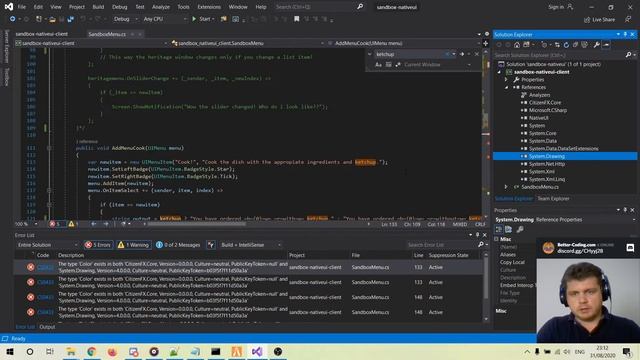Click the navigate backward arrow in editor status strip
Screen dimensions: 640x360
[94, 224]
